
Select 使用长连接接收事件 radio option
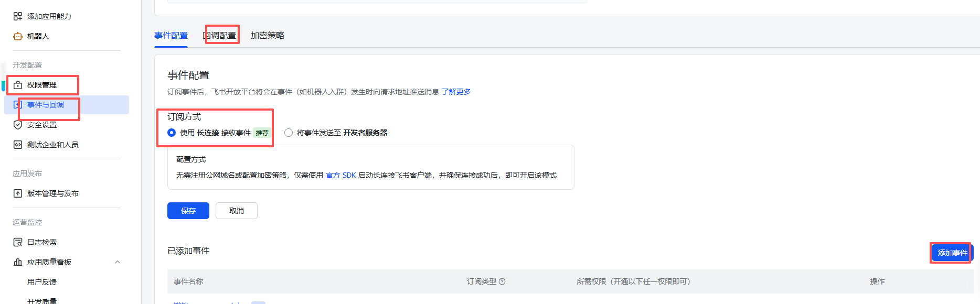coord(172,133)
